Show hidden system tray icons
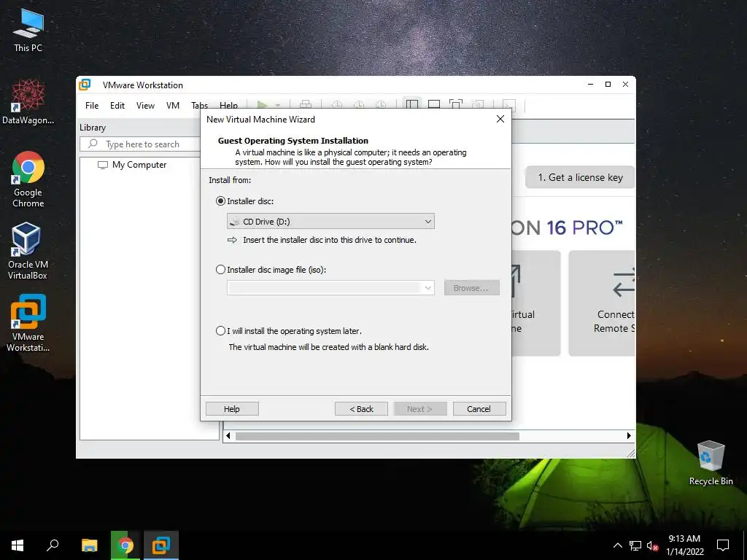This screenshot has height=560, width=747. 617,545
